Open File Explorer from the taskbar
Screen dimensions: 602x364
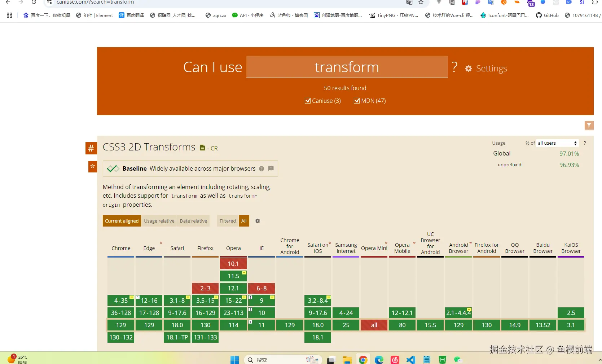pos(347,360)
